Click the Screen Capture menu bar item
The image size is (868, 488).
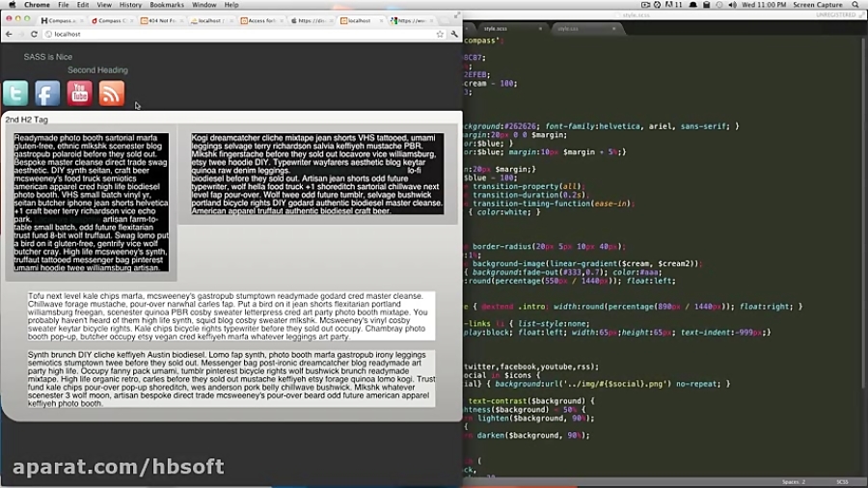(x=817, y=5)
